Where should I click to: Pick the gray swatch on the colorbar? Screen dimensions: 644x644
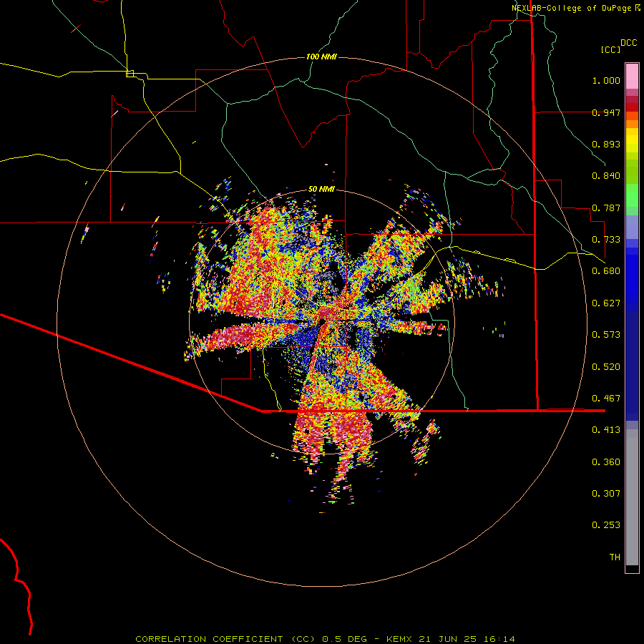(x=632, y=497)
